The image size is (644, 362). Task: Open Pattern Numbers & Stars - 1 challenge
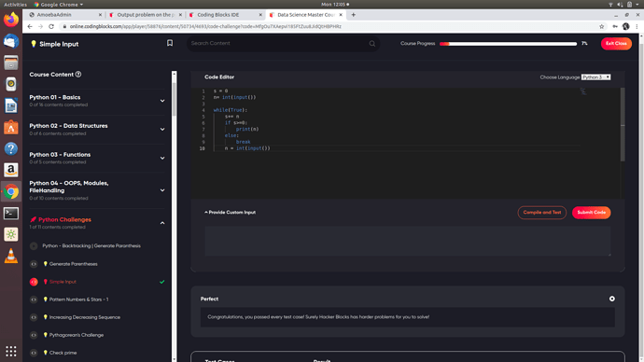pos(78,299)
